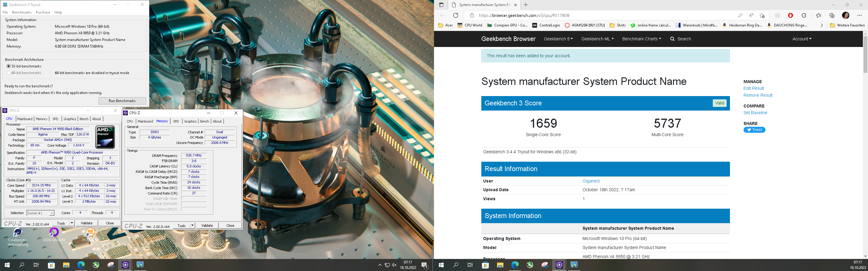Open the notification center icon

[425, 265]
